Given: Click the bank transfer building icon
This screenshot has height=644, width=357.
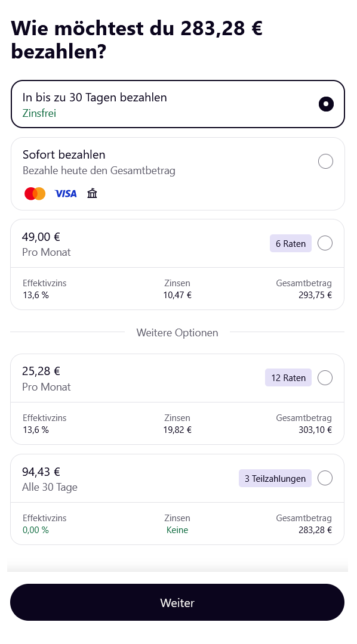Looking at the screenshot, I should pos(92,193).
